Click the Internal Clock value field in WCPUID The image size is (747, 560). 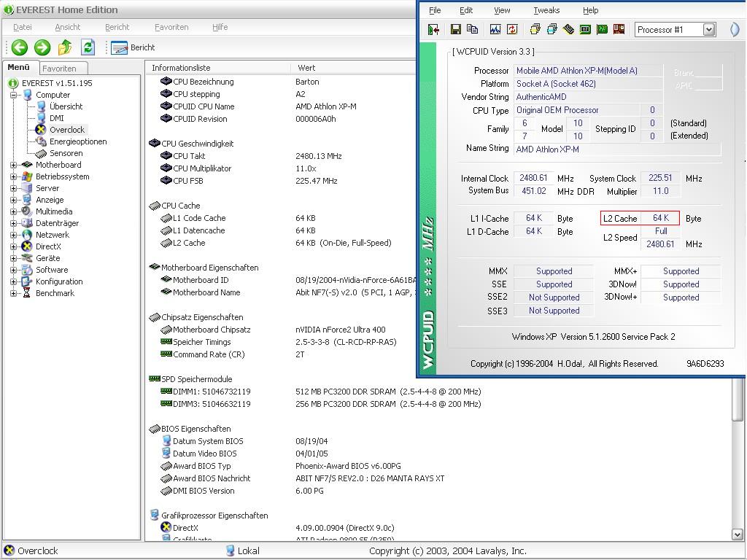tap(533, 178)
